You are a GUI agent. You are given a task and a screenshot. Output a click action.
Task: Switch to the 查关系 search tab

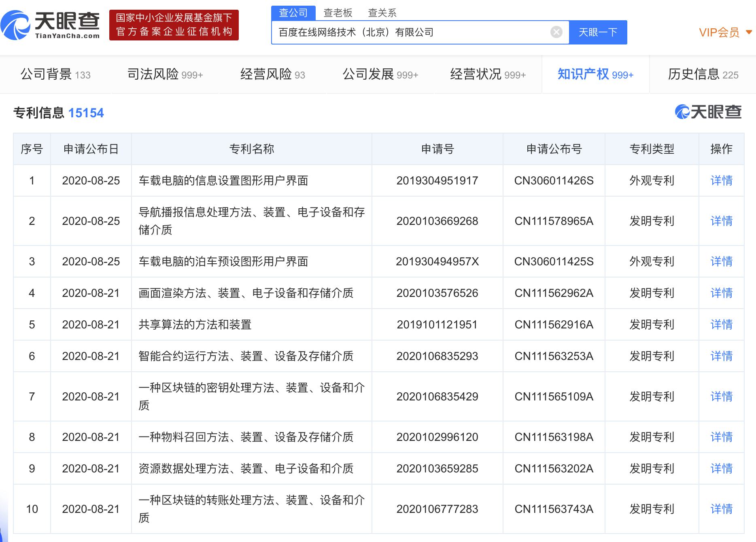382,13
